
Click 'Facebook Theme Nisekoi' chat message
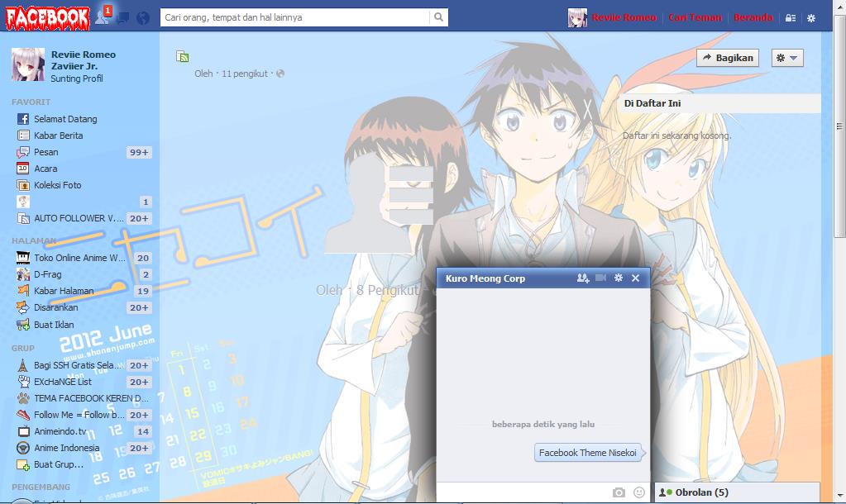(587, 453)
